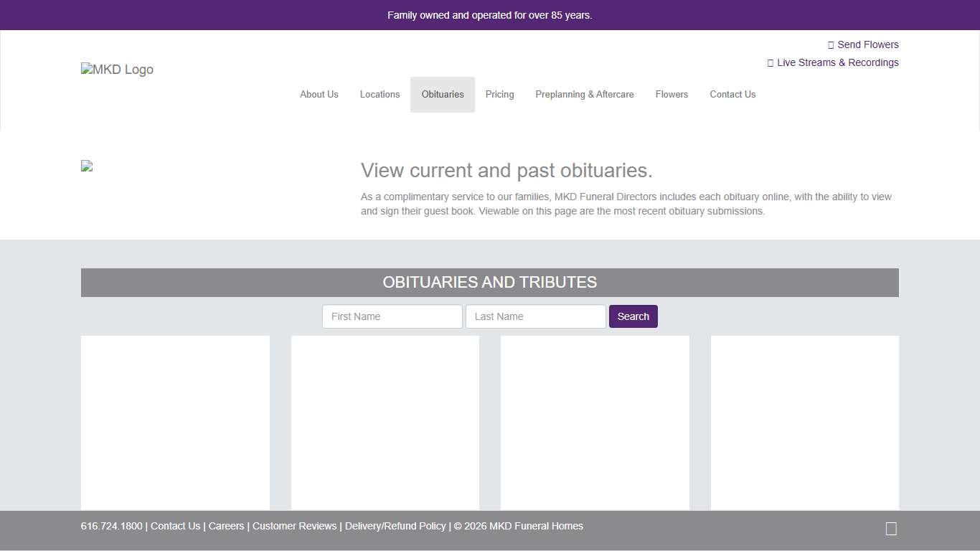The height and width of the screenshot is (551, 980).
Task: Open Customer Reviews footer link
Action: pyautogui.click(x=294, y=526)
